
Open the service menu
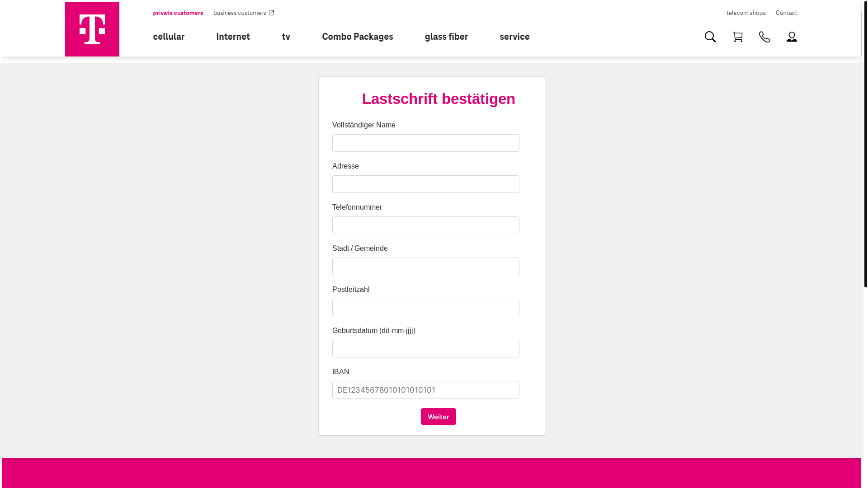[x=514, y=37]
